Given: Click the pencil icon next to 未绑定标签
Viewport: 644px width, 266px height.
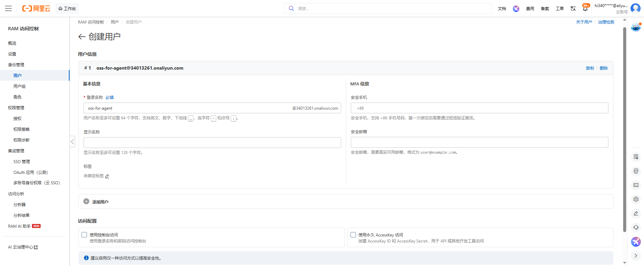Looking at the screenshot, I should pos(107,176).
